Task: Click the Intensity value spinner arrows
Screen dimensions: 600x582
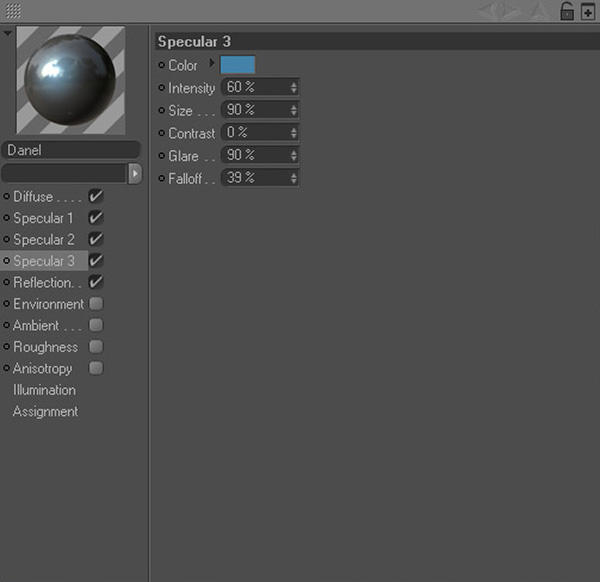Action: [x=293, y=88]
